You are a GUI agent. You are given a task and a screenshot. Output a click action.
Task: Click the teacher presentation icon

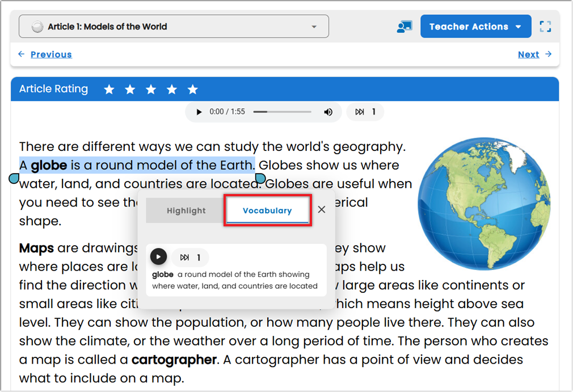pyautogui.click(x=404, y=27)
